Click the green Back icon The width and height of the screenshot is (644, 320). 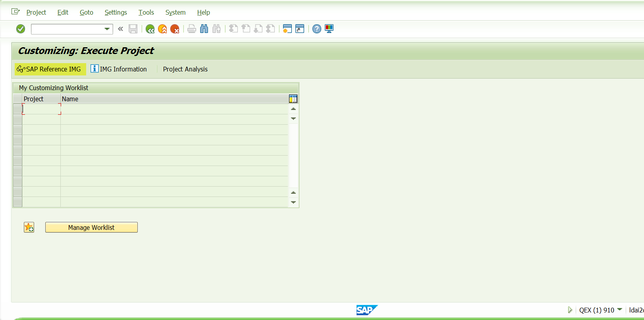150,29
